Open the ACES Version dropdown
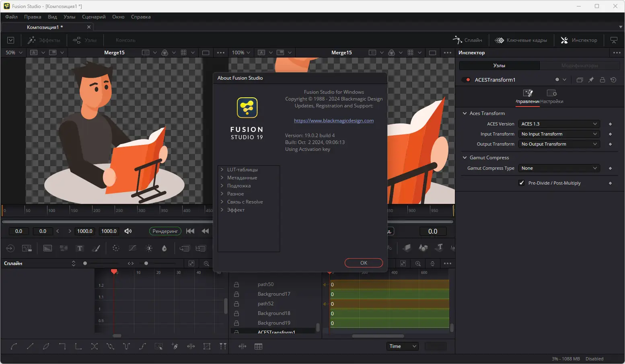Screen dimensions: 625x364 [x=559, y=124]
